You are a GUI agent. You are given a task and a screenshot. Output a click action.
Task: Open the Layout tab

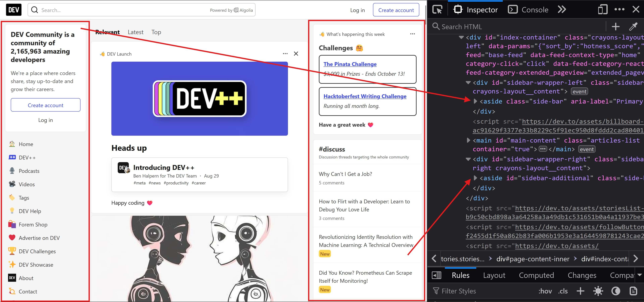tap(494, 275)
